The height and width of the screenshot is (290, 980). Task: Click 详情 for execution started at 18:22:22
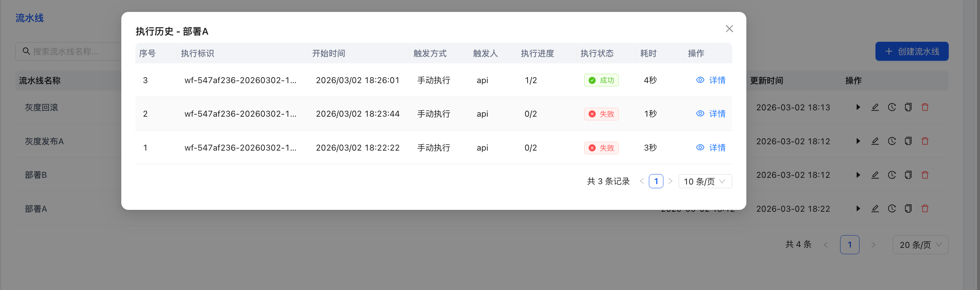click(x=711, y=148)
